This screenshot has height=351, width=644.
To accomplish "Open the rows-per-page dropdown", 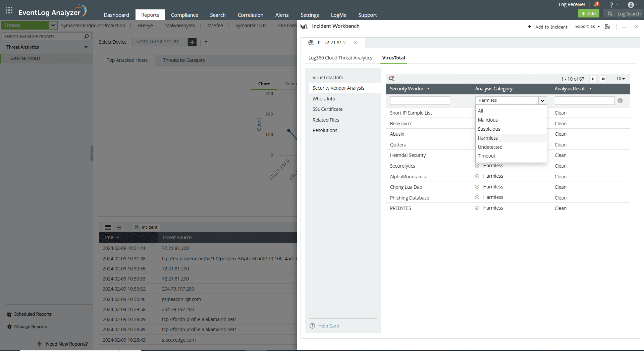I will [x=621, y=79].
